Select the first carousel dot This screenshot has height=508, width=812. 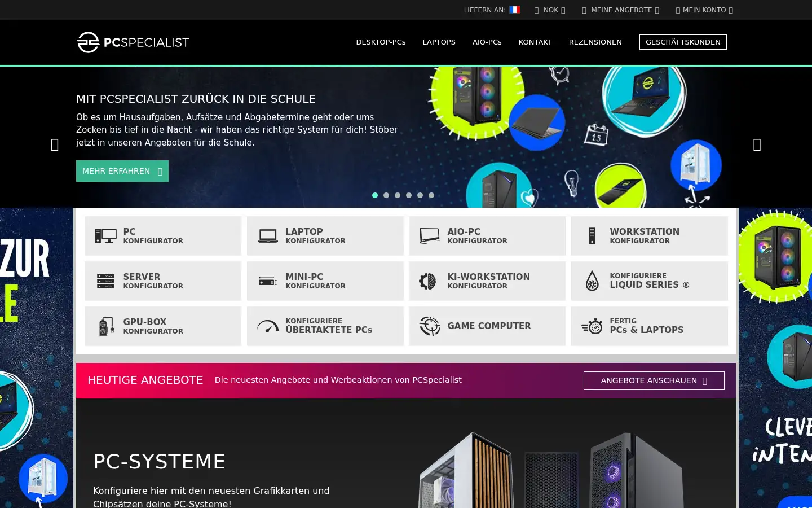(375, 195)
